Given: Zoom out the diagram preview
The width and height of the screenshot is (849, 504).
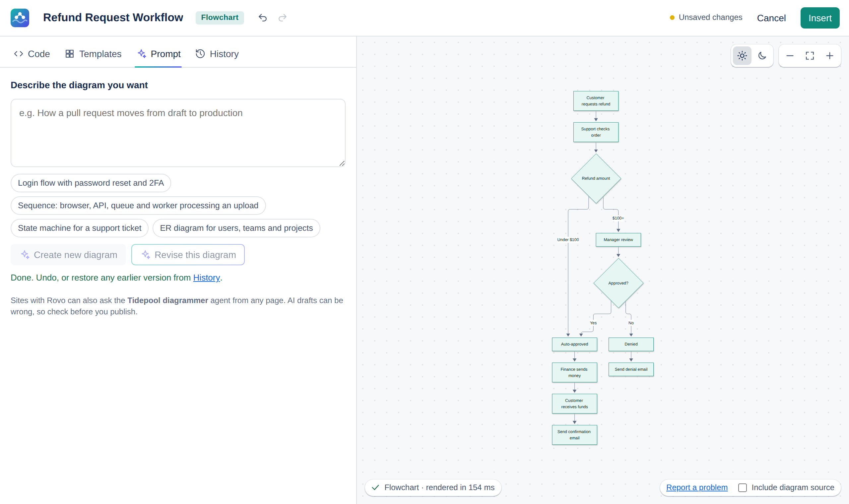Looking at the screenshot, I should [x=790, y=56].
